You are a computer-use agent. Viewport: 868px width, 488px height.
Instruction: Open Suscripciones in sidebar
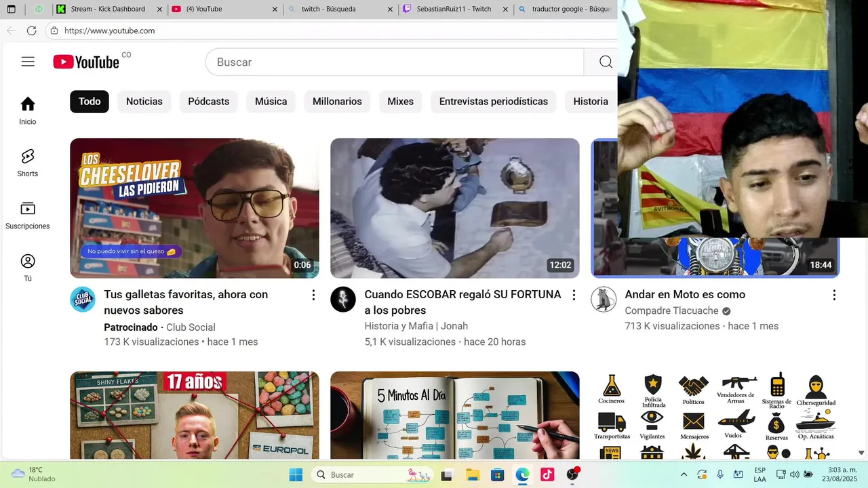(28, 216)
